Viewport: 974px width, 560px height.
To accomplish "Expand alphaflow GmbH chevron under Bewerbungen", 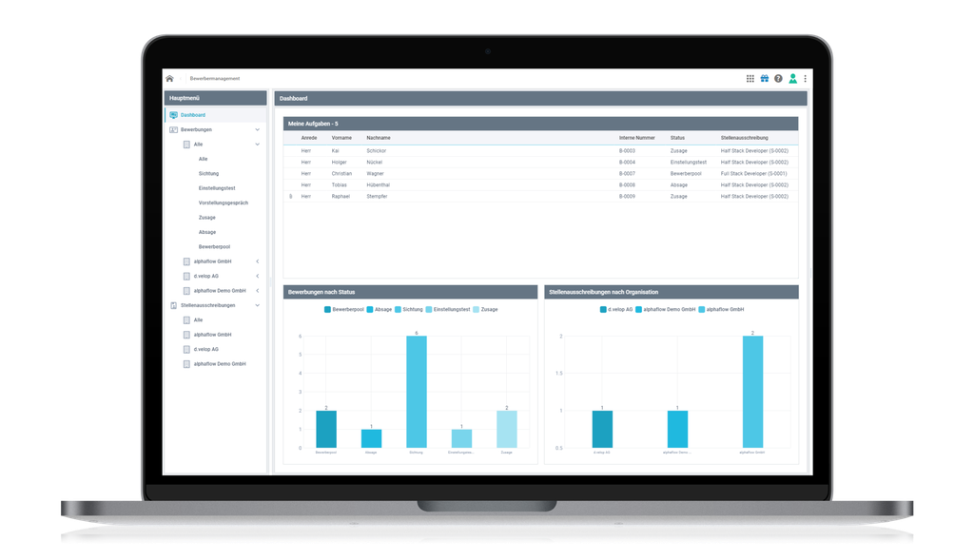I will (x=257, y=261).
